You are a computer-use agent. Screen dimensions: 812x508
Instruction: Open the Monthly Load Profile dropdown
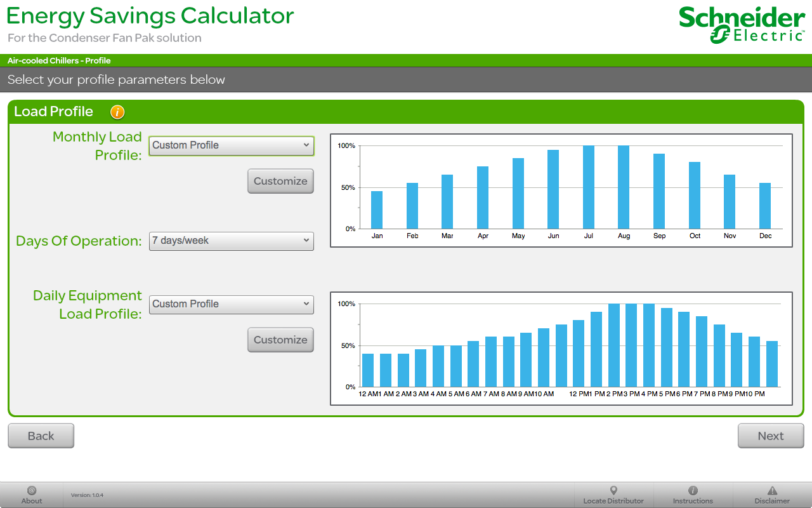pyautogui.click(x=232, y=145)
